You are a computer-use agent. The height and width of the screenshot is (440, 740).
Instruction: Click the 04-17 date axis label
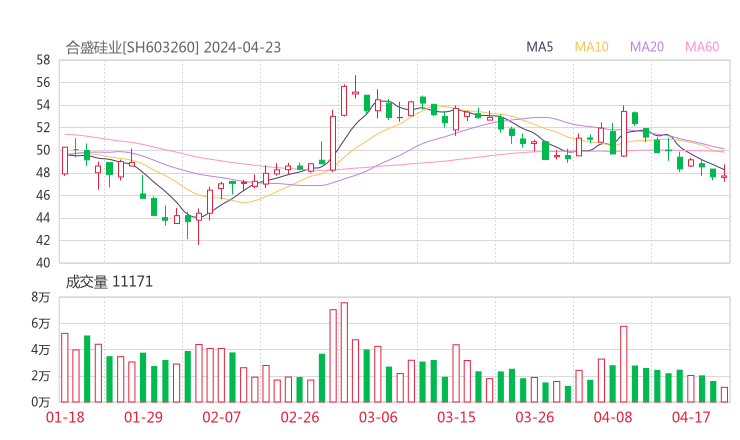tap(691, 417)
